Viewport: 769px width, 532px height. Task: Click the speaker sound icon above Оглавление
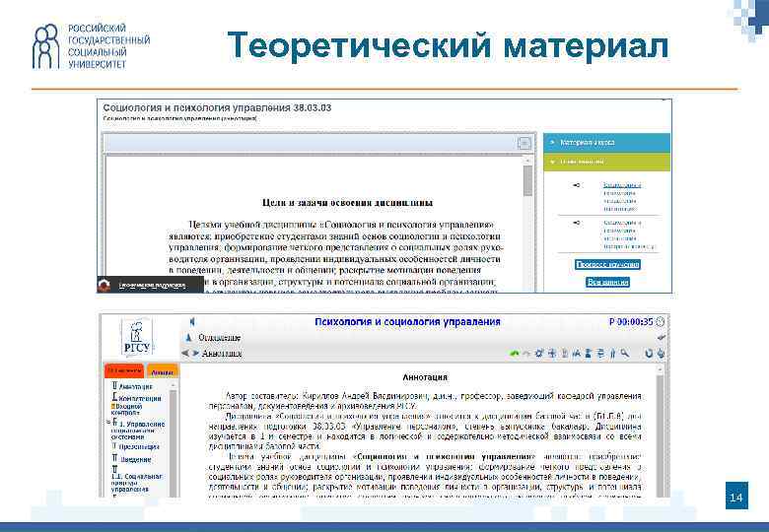[192, 322]
